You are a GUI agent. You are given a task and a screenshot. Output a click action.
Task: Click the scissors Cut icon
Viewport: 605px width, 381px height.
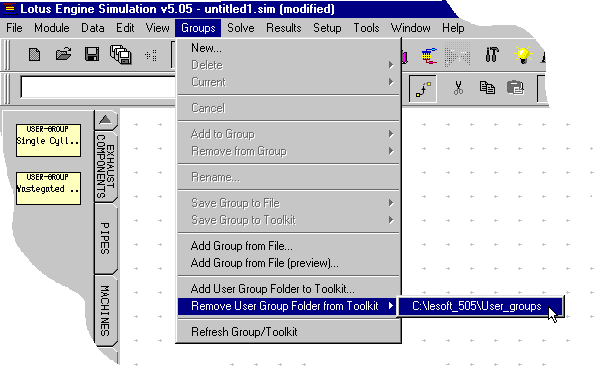[x=458, y=88]
